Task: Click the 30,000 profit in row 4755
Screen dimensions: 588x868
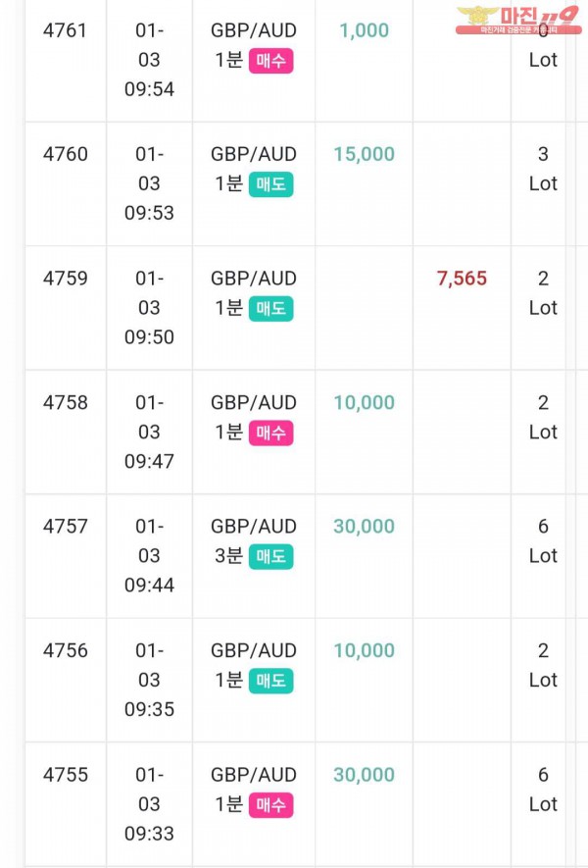Action: coord(364,775)
